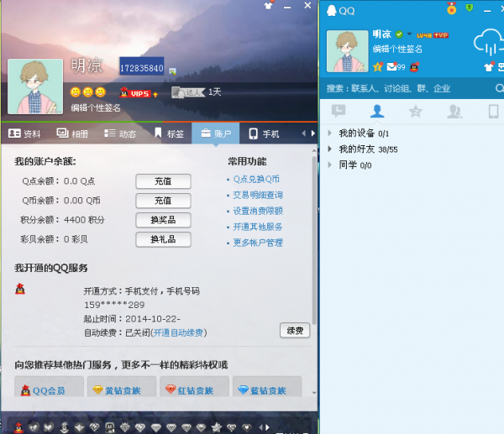Expand the 我的好友 group
504x434 pixels.
329,149
